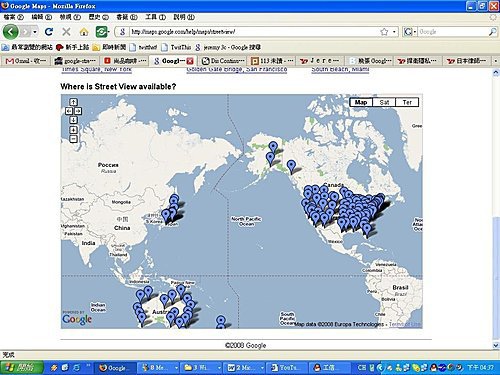The height and width of the screenshot is (375, 500).
Task: Click the vertical scrollbar thumb
Action: click(x=496, y=278)
